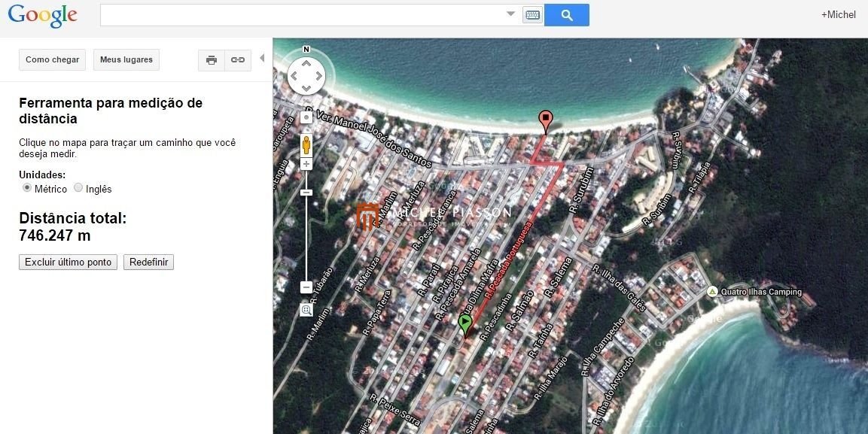Pan the map up with the north arrow

(306, 63)
